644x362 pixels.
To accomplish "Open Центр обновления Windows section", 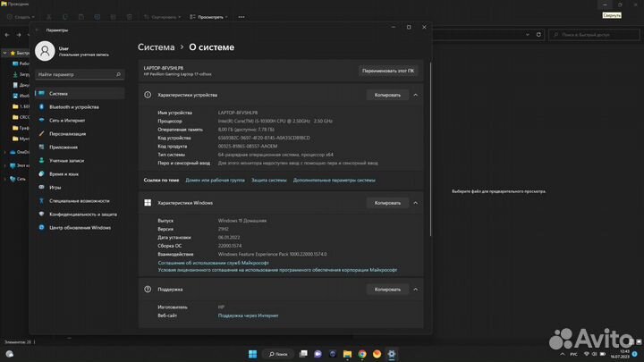I will pyautogui.click(x=80, y=228).
